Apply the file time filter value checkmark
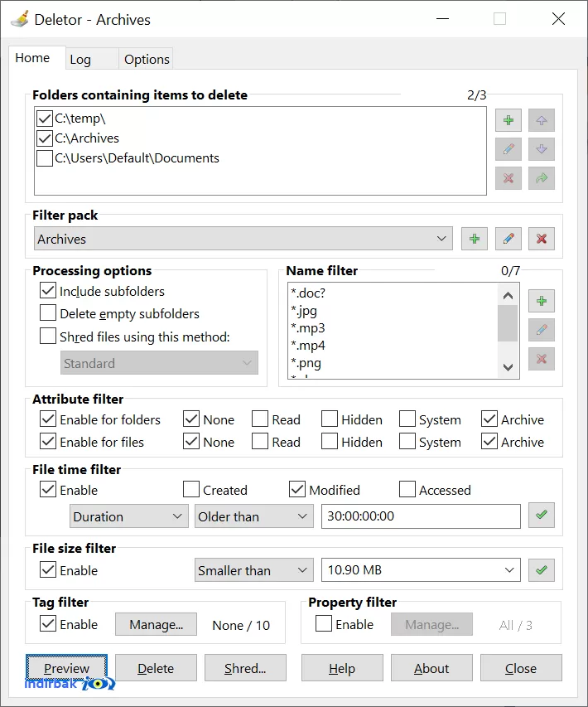This screenshot has width=588, height=707. pos(541,515)
